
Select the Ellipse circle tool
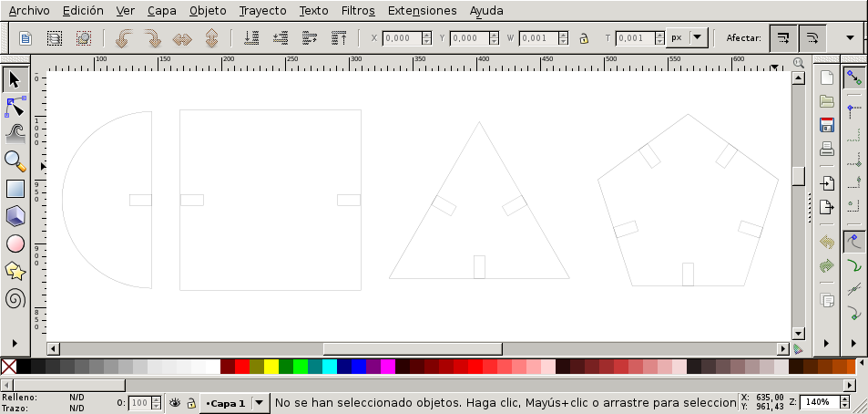coord(15,243)
